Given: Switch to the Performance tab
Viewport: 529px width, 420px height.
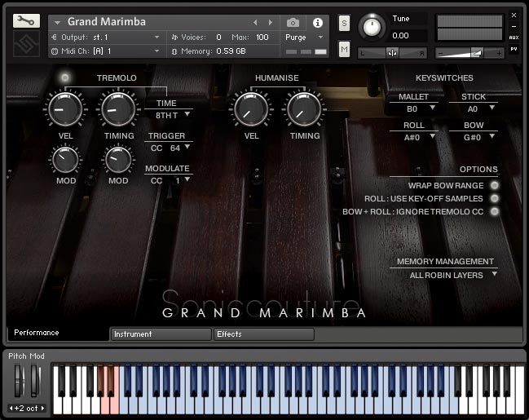Looking at the screenshot, I should (x=57, y=333).
